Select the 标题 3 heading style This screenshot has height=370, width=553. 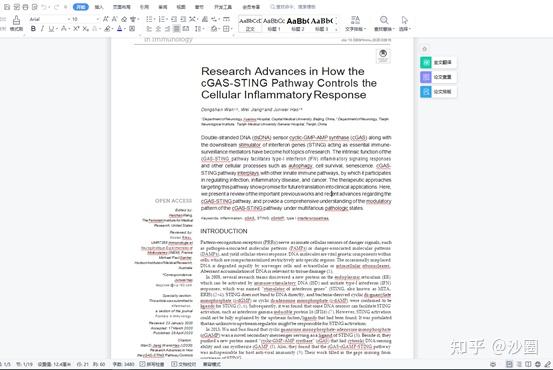[x=321, y=24]
